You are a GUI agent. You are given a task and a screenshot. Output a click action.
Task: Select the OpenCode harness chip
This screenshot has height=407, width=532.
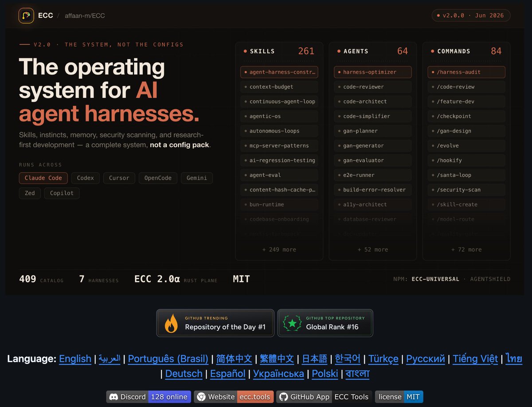[158, 178]
